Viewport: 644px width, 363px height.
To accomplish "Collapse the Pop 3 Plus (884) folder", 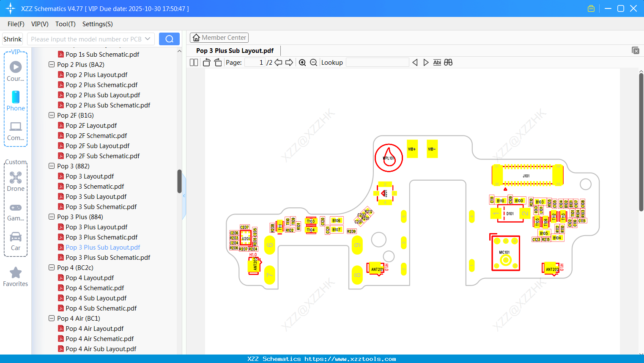I will pyautogui.click(x=52, y=217).
